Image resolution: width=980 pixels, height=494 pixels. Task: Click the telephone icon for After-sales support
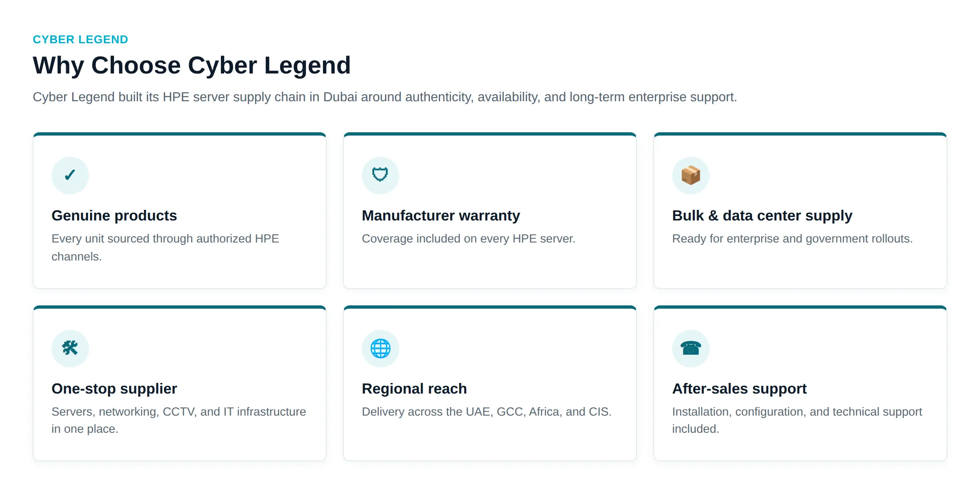(x=690, y=348)
